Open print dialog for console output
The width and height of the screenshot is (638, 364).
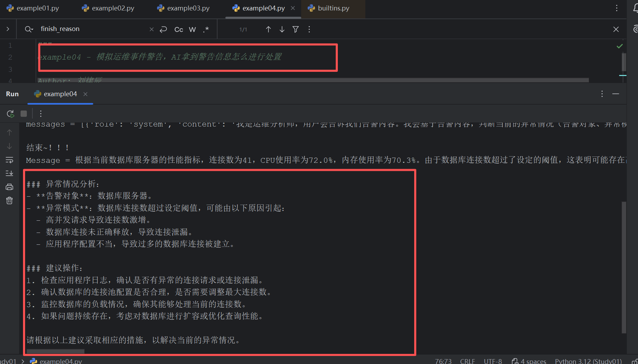(9, 187)
